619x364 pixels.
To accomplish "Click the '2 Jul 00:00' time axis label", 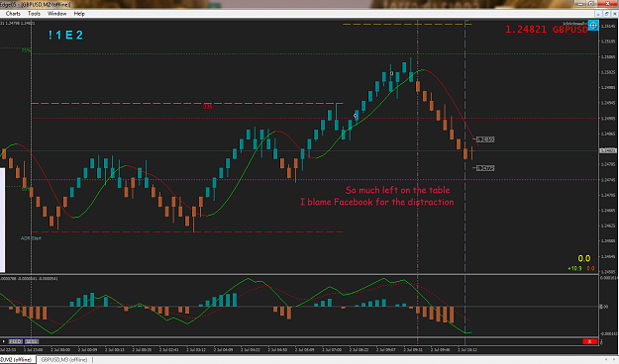I will click(x=60, y=350).
